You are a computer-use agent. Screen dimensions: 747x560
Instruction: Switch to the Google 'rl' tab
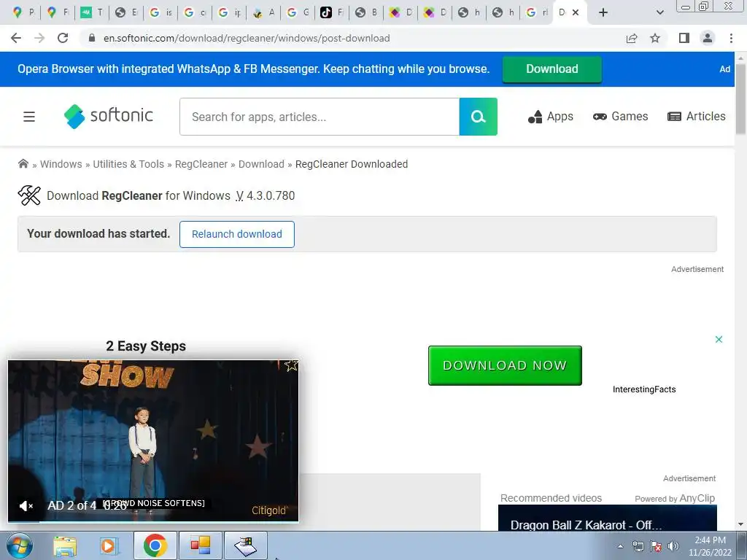tap(536, 12)
